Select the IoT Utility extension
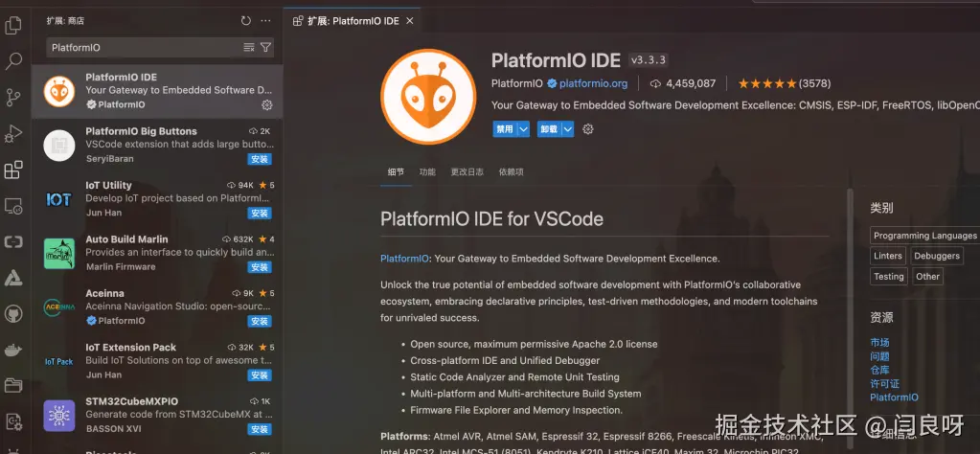Image resolution: width=980 pixels, height=454 pixels. click(157, 199)
